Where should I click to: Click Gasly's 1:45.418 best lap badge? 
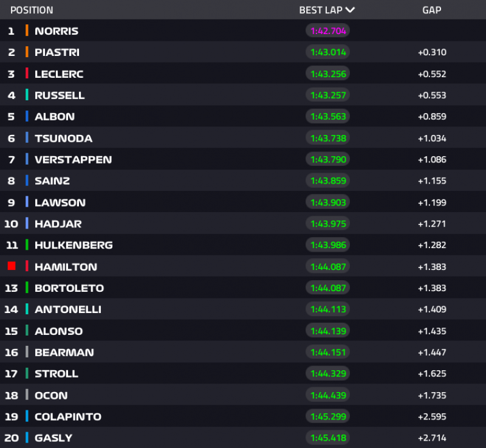tap(328, 438)
